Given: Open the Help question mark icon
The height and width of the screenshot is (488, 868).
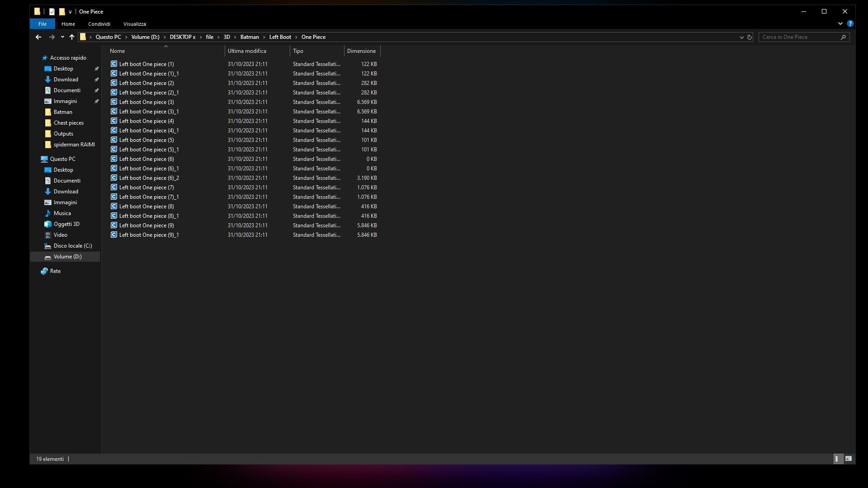Looking at the screenshot, I should tap(850, 23).
